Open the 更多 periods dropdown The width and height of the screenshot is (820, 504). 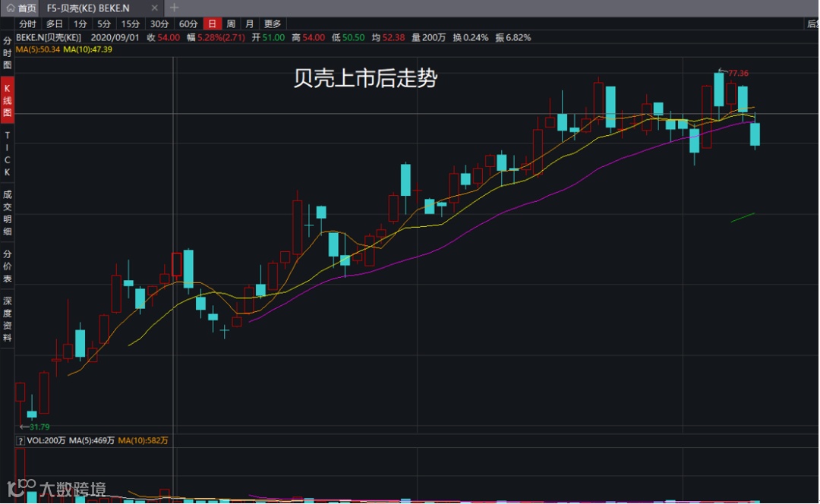point(273,24)
